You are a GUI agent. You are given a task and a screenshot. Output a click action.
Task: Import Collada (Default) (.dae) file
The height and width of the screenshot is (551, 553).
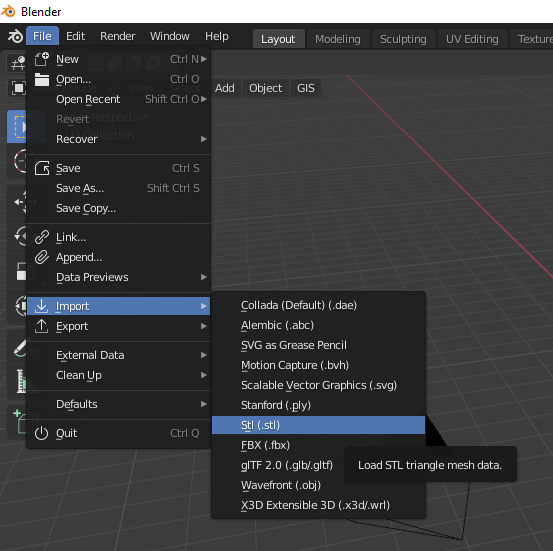coord(318,305)
